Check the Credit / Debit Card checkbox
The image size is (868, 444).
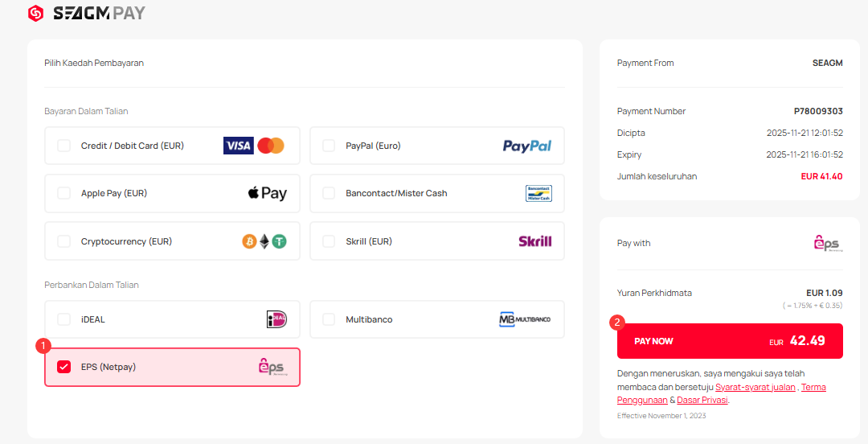63,146
